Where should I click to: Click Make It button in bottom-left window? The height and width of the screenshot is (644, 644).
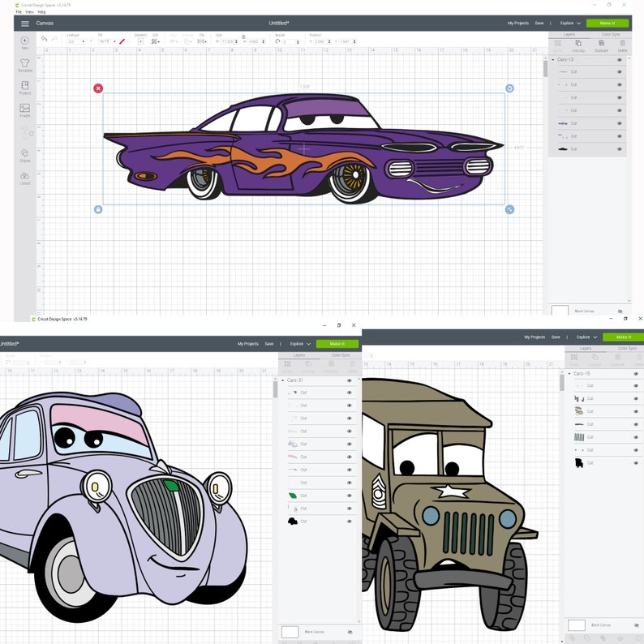337,344
